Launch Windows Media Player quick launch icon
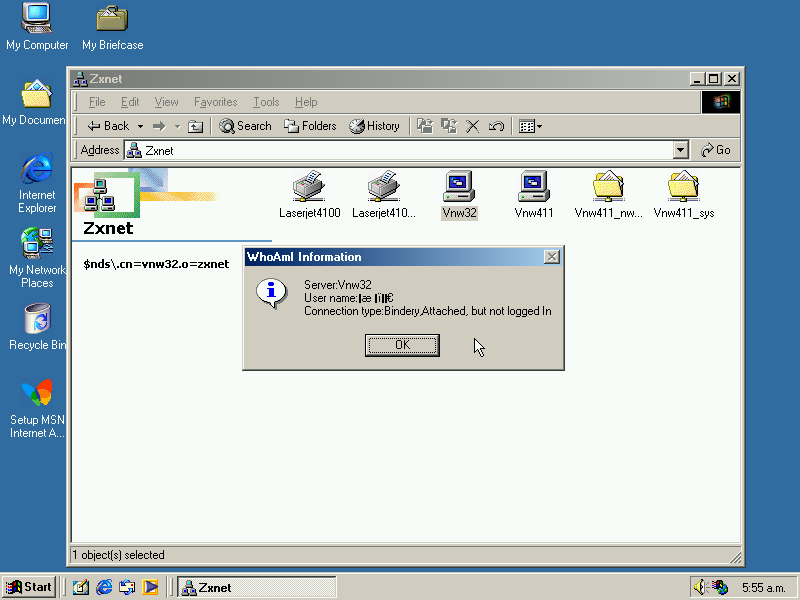 click(151, 588)
